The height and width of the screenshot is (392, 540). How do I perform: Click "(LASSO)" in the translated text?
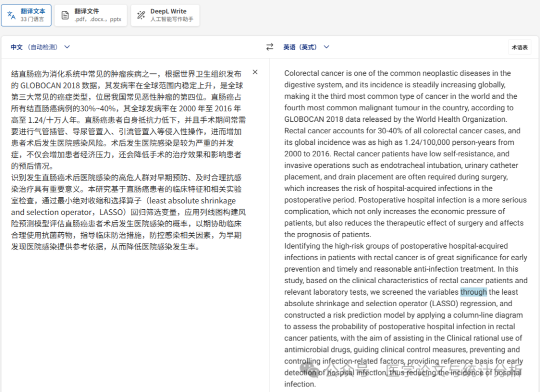coord(444,304)
